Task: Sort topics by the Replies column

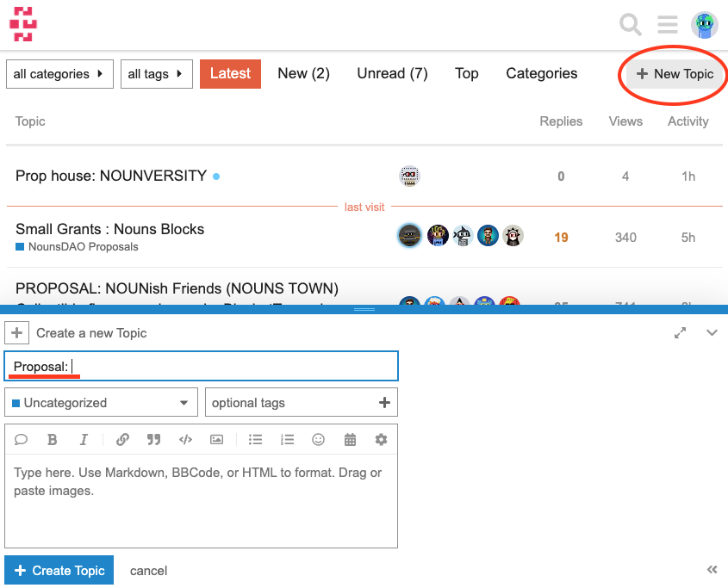Action: tap(561, 121)
